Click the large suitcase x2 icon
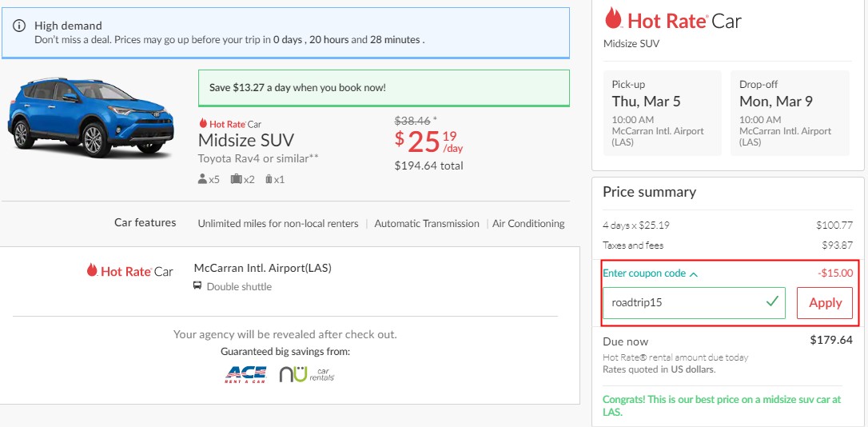 coord(237,179)
